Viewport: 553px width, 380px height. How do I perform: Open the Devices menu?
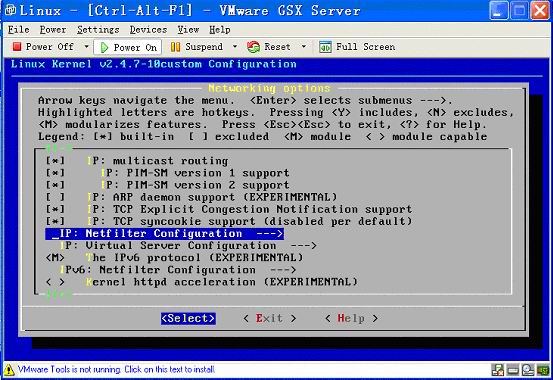(x=148, y=30)
